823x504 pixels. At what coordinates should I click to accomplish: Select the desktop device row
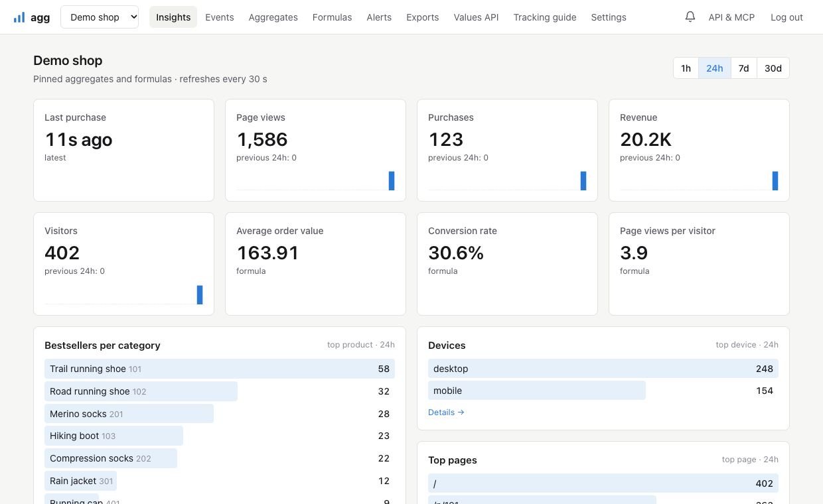(x=603, y=369)
